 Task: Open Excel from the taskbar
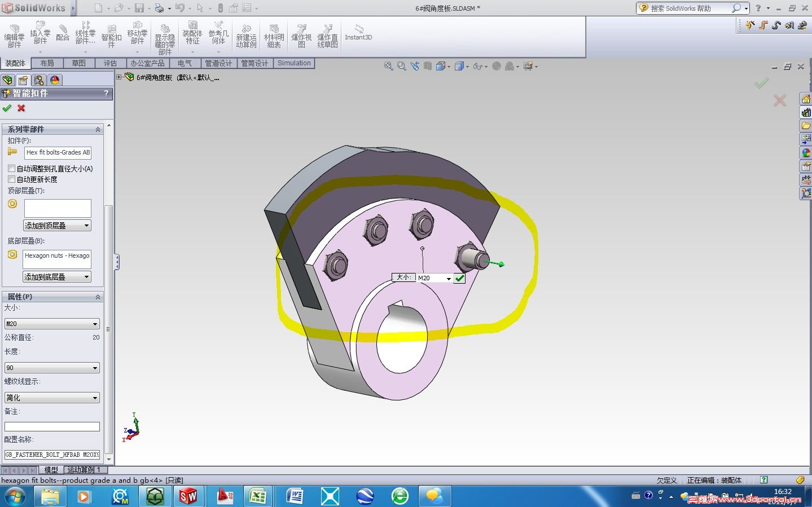258,496
